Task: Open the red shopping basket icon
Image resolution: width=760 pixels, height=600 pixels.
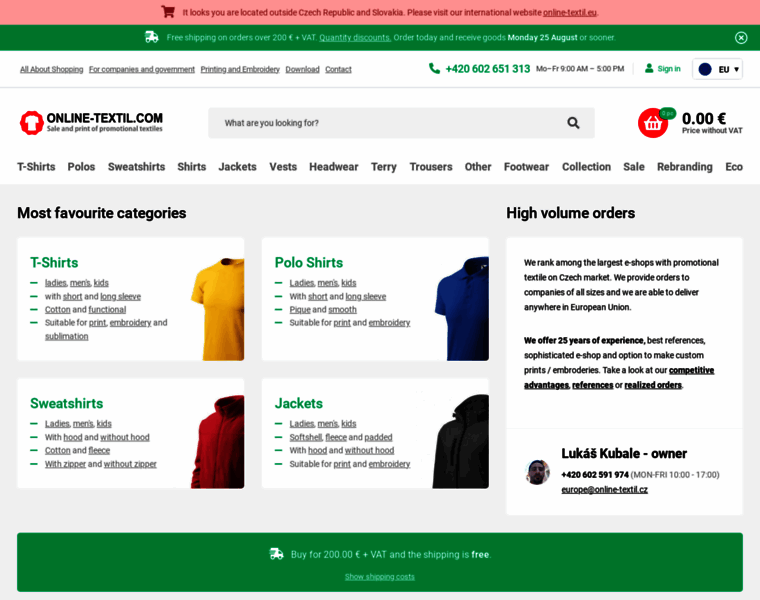Action: [653, 123]
